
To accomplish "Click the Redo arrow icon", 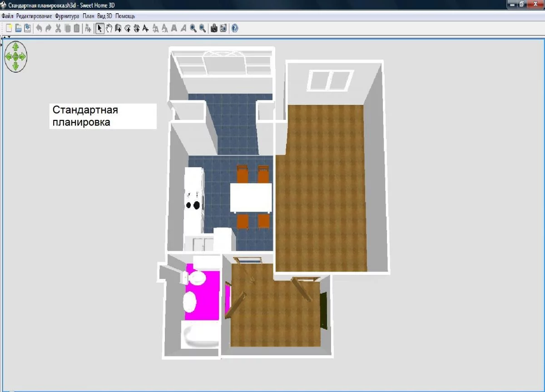I will [48, 28].
